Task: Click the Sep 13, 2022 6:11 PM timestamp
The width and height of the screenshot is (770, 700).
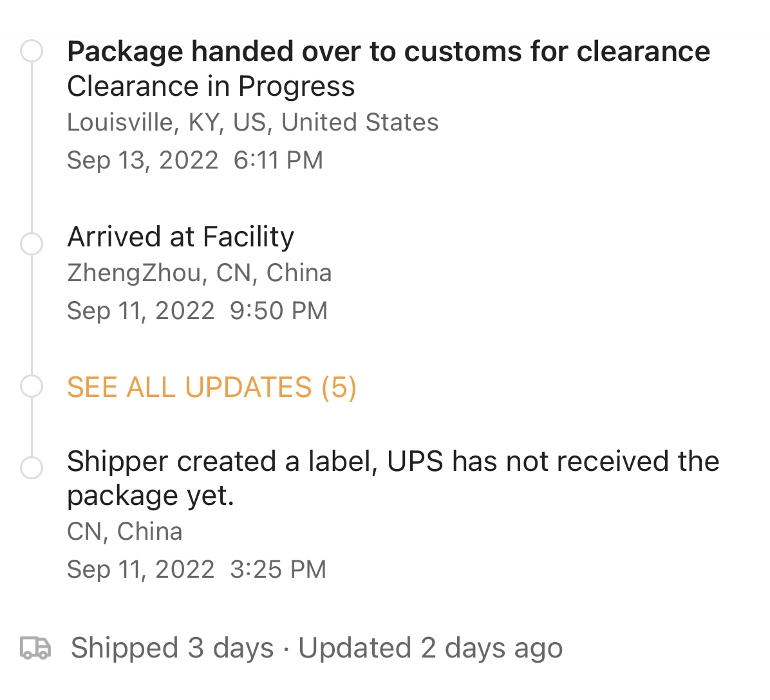Action: [194, 160]
